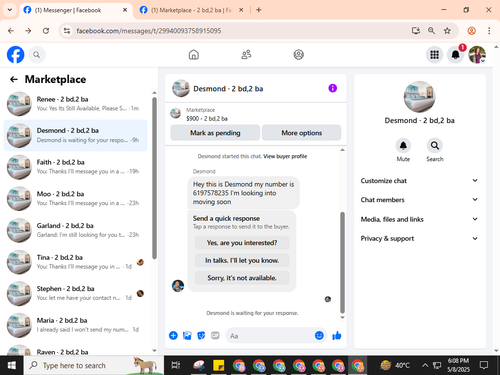The width and height of the screenshot is (500, 375).
Task: Open Groups icon in top bar
Action: click(x=298, y=54)
